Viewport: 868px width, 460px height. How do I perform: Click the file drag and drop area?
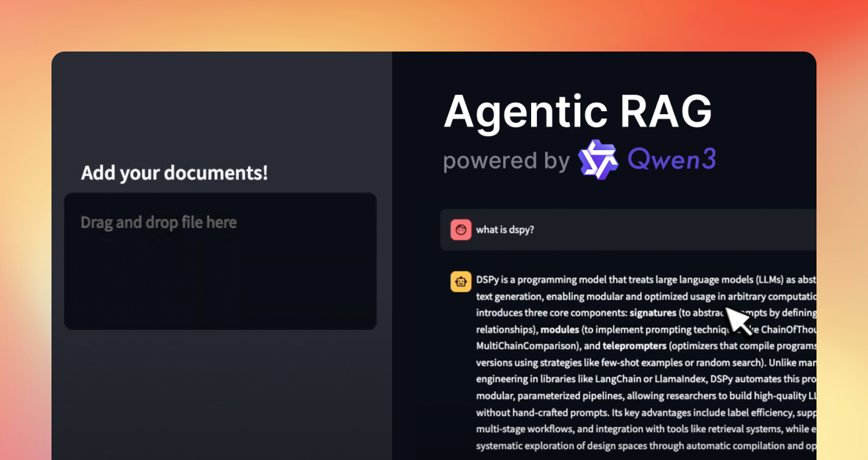tap(220, 261)
